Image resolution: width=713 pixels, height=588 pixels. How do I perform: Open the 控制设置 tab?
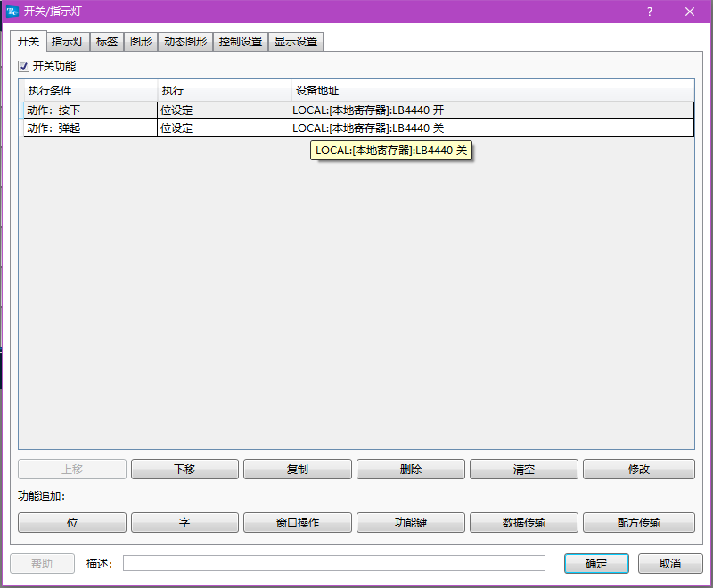(x=241, y=42)
